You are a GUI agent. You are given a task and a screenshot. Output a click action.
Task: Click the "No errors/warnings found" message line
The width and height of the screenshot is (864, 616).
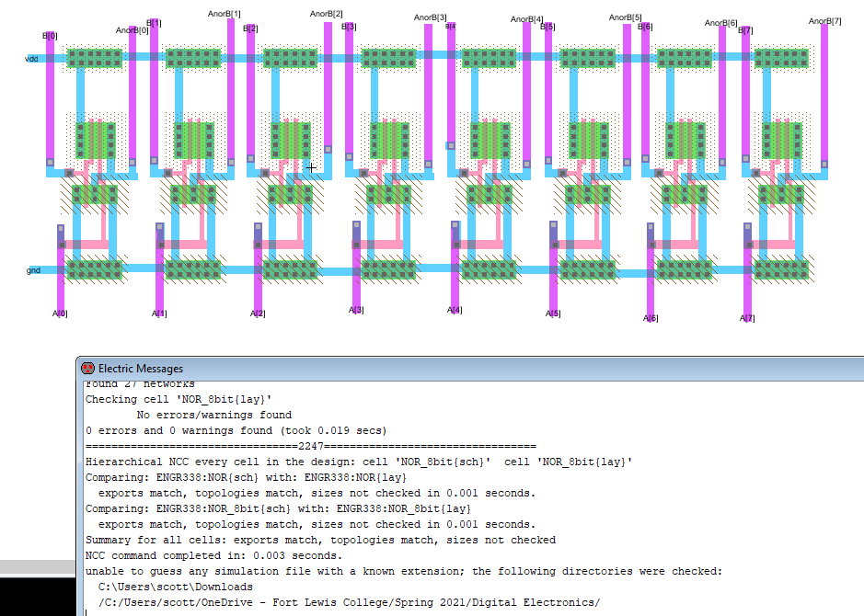point(214,415)
